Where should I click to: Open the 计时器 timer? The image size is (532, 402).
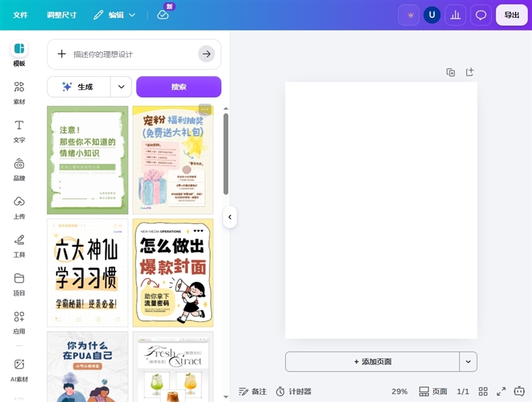[x=294, y=391]
